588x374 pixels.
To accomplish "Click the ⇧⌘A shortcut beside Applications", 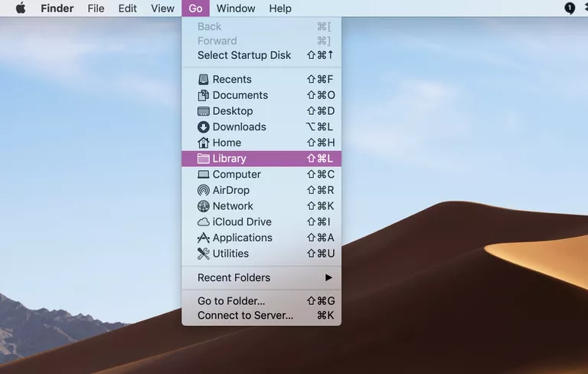I will (x=321, y=238).
